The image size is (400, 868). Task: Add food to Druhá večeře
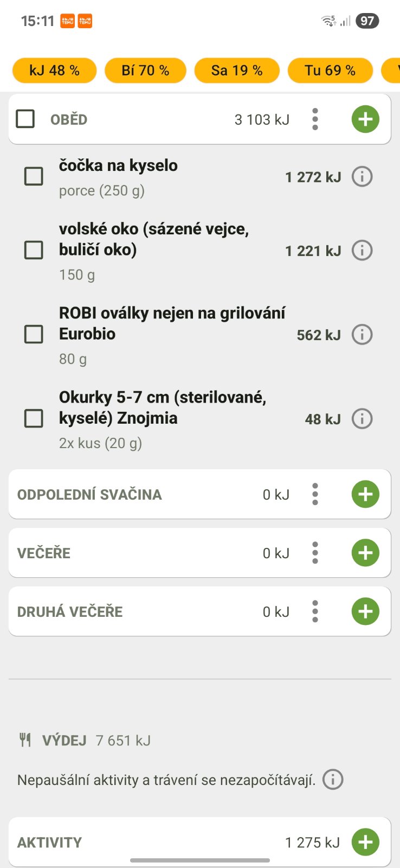click(365, 611)
